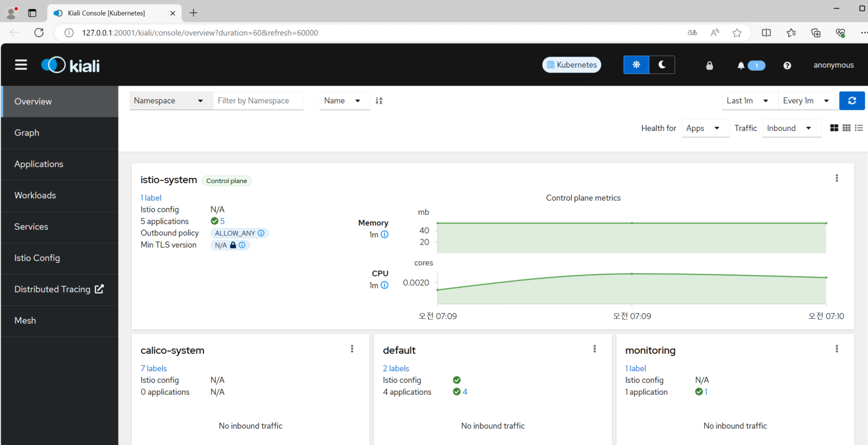Click the Control plane badge
Image resolution: width=868 pixels, height=445 pixels.
226,181
